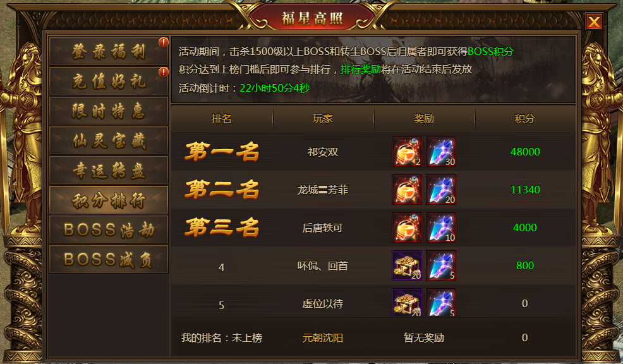
Task: Open the BOSS减负 tab
Action: click(x=109, y=260)
